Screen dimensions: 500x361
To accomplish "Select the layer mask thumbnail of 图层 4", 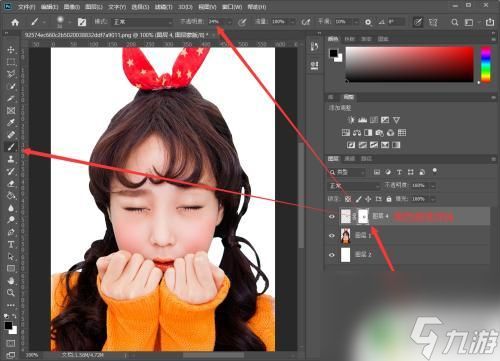I will (363, 217).
